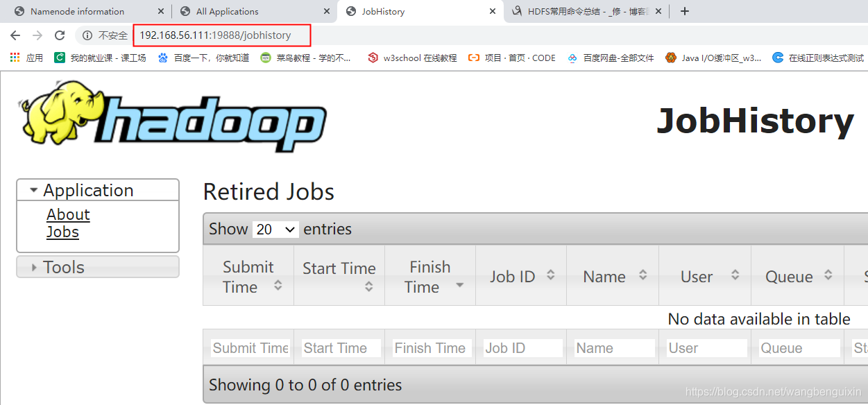Screen dimensions: 868x405
Task: Click the Job ID filter field
Action: 523,348
